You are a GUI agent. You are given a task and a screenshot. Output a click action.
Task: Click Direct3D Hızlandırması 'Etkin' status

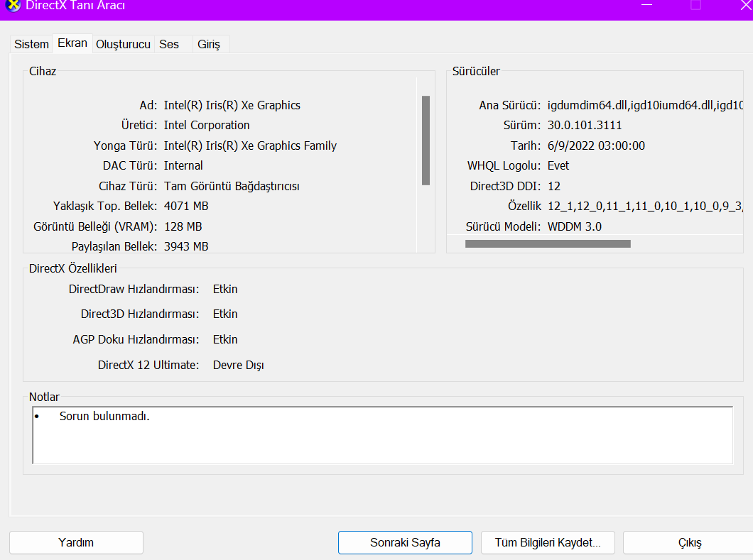225,314
